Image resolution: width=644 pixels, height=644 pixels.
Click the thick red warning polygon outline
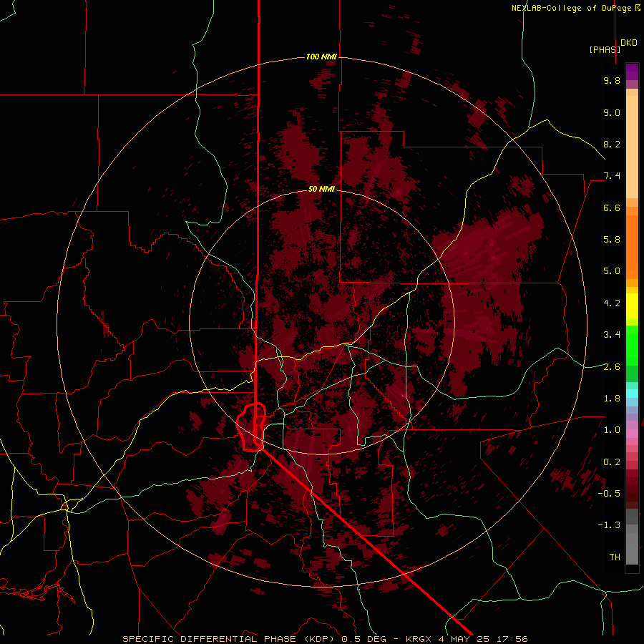click(251, 428)
